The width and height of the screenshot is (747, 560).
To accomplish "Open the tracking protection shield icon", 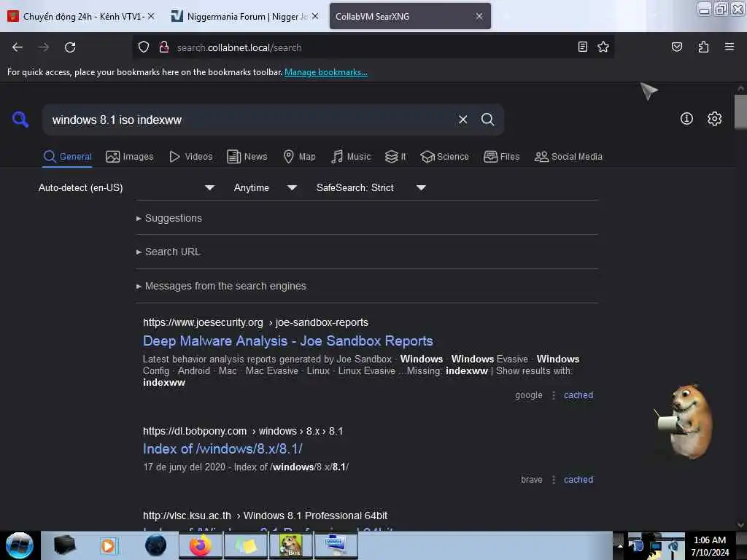I will point(144,47).
